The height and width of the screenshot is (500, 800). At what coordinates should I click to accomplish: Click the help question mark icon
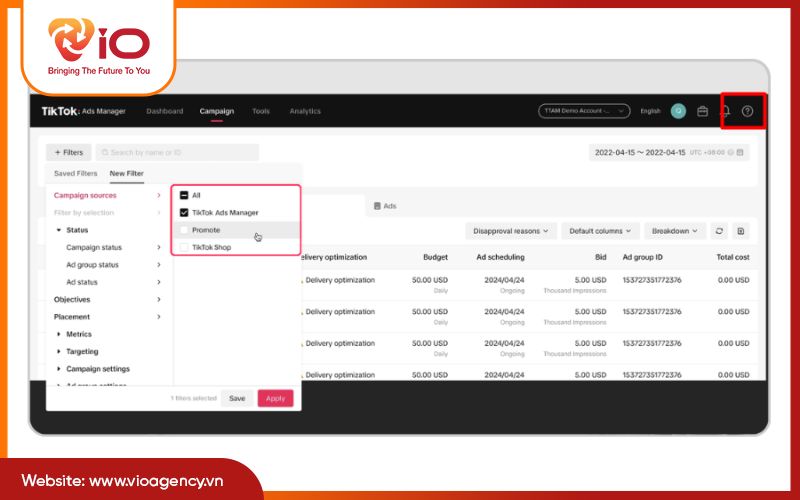pos(747,111)
